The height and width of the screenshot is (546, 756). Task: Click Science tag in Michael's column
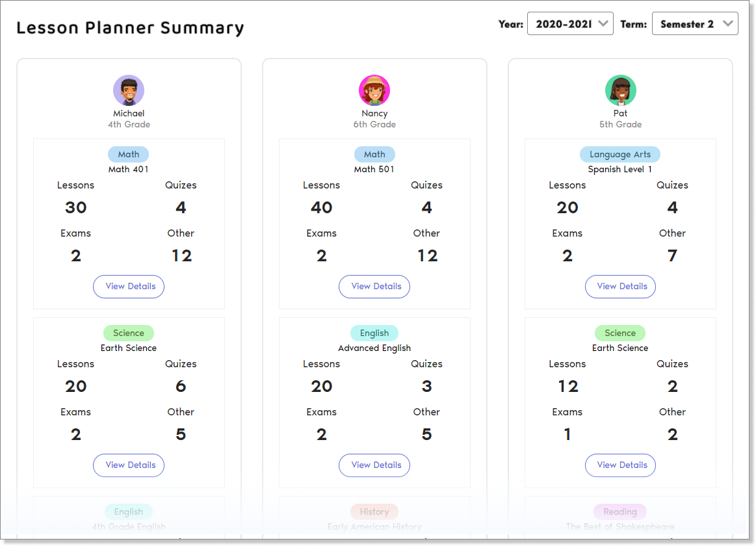click(x=129, y=333)
